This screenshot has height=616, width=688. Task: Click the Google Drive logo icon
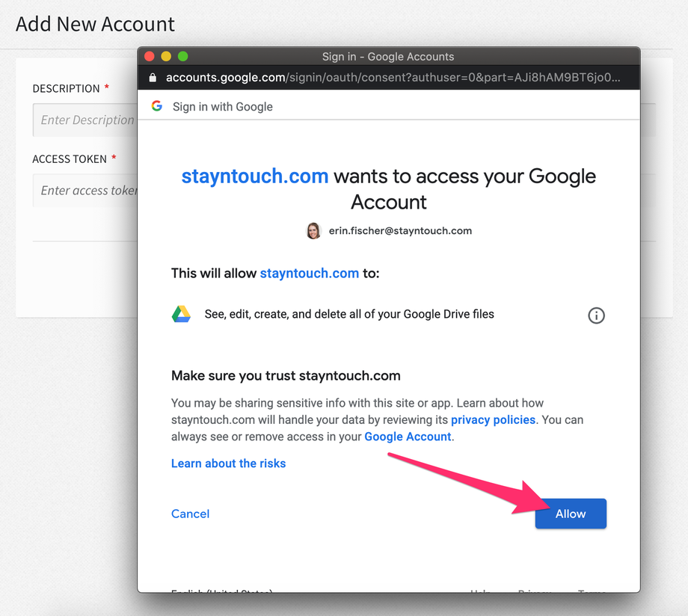pos(181,314)
